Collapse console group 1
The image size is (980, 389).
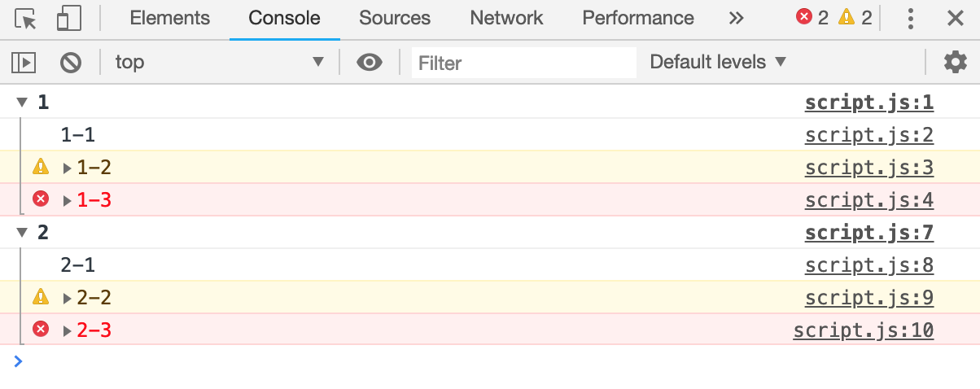22,103
